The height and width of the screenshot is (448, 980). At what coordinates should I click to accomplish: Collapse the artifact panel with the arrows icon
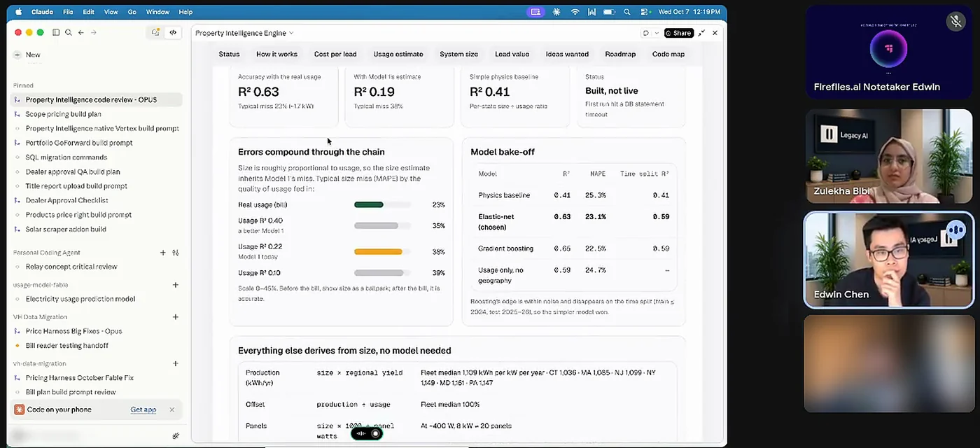pos(701,33)
